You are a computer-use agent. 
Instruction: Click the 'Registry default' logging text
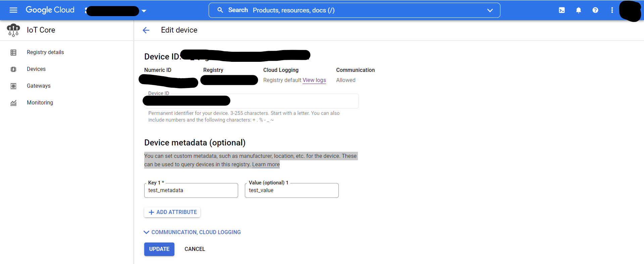coord(282,80)
